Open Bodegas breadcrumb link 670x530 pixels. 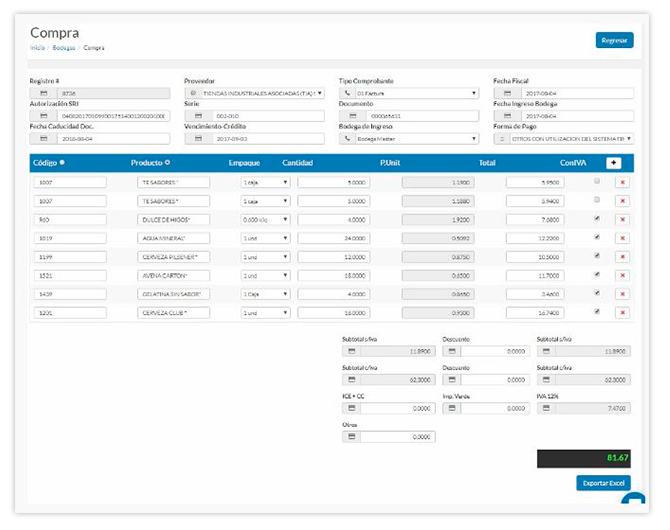pos(63,48)
